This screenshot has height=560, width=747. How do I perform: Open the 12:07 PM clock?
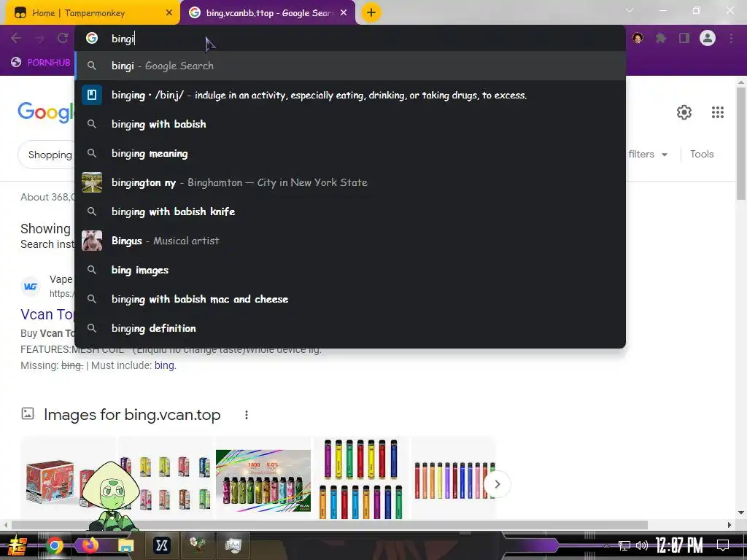click(x=679, y=545)
